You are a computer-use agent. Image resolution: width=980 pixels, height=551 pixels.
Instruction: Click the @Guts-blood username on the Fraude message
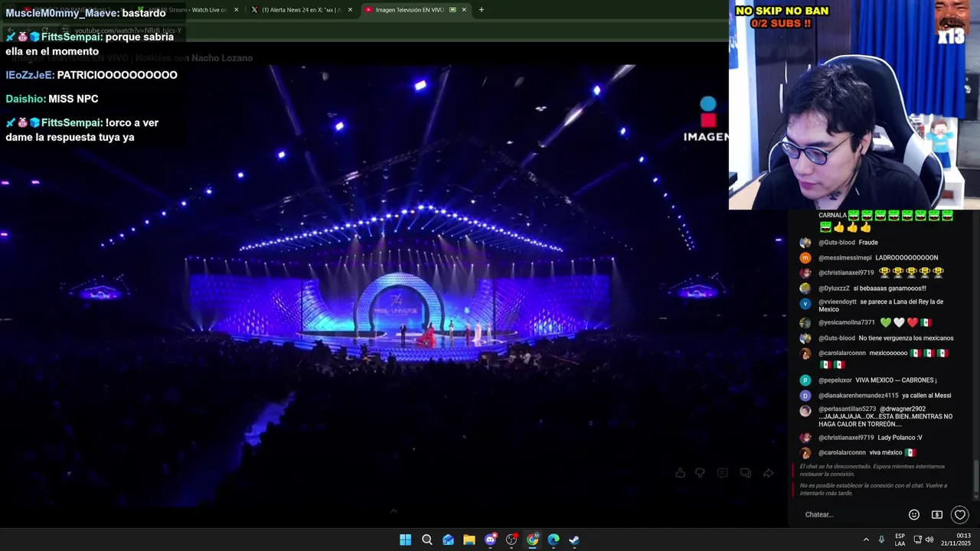click(837, 243)
